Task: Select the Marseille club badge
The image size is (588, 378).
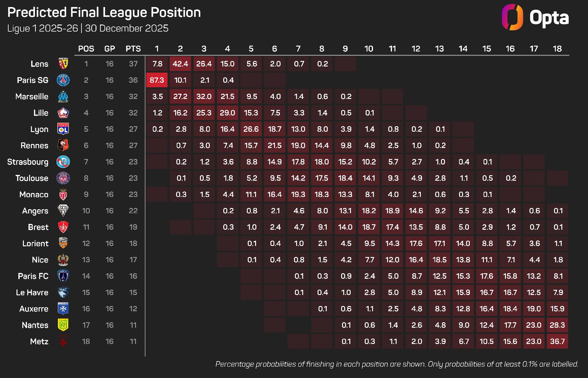Action: pyautogui.click(x=63, y=96)
